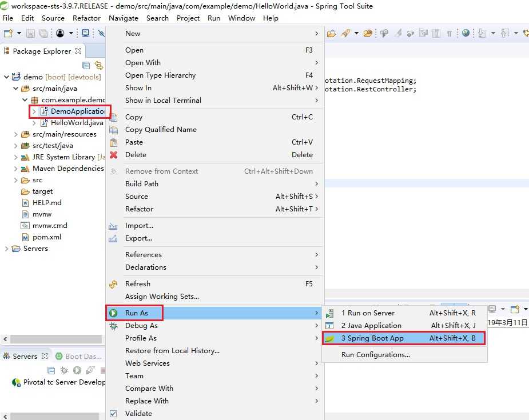Image resolution: width=529 pixels, height=420 pixels.
Task: Choose Open Type Hierarchy
Action: (x=215, y=75)
